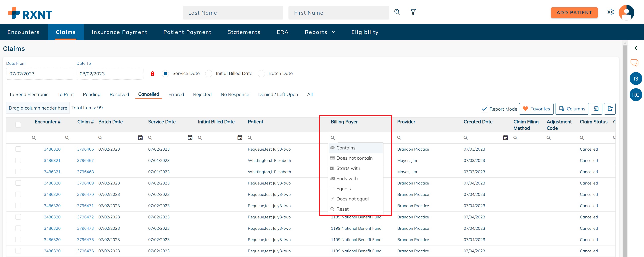Open Patient column filter search icon
644x257 pixels.
click(x=249, y=138)
